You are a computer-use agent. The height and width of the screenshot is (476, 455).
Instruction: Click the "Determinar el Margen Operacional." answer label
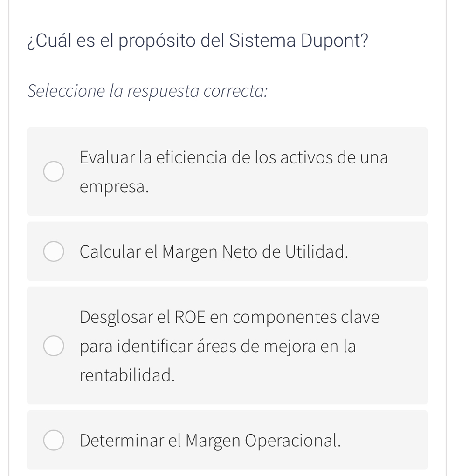210,440
